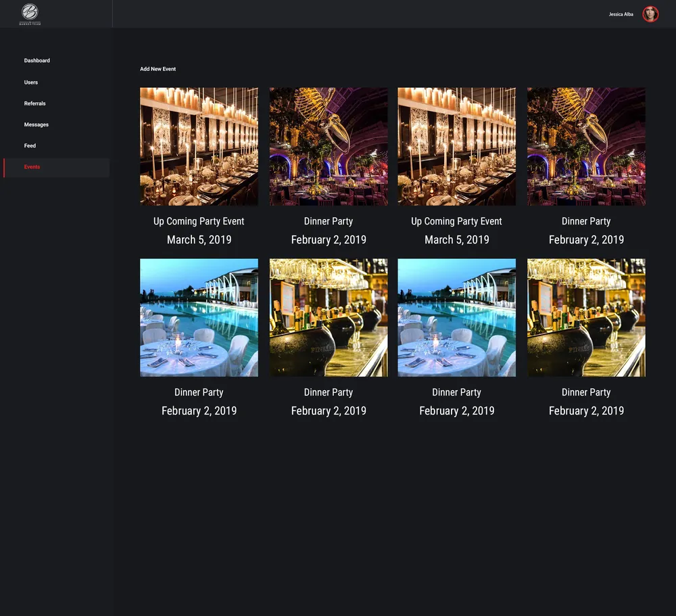Open the Dashboard page
The image size is (676, 616).
[x=37, y=60]
